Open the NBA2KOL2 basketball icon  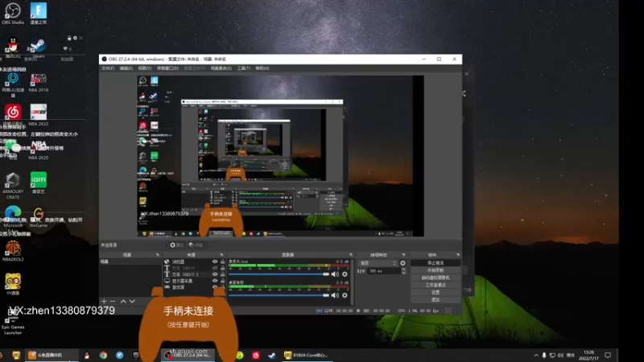[x=13, y=250]
